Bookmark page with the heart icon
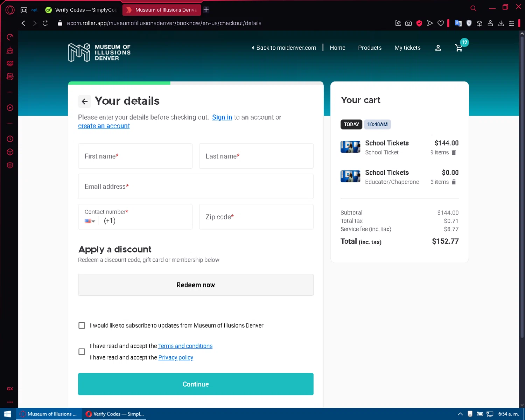 click(441, 23)
